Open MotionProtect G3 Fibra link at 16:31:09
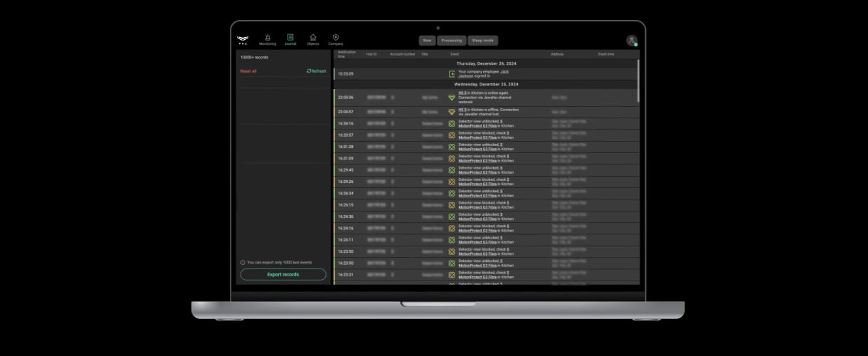 click(x=478, y=160)
